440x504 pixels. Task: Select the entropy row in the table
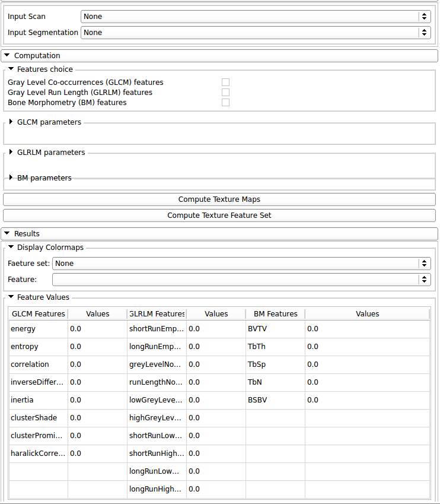coord(39,347)
